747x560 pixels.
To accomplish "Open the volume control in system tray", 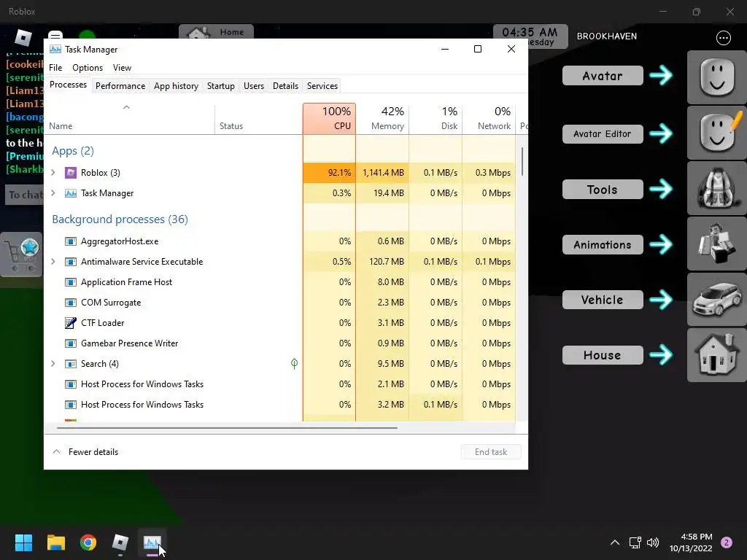I will coord(653,542).
